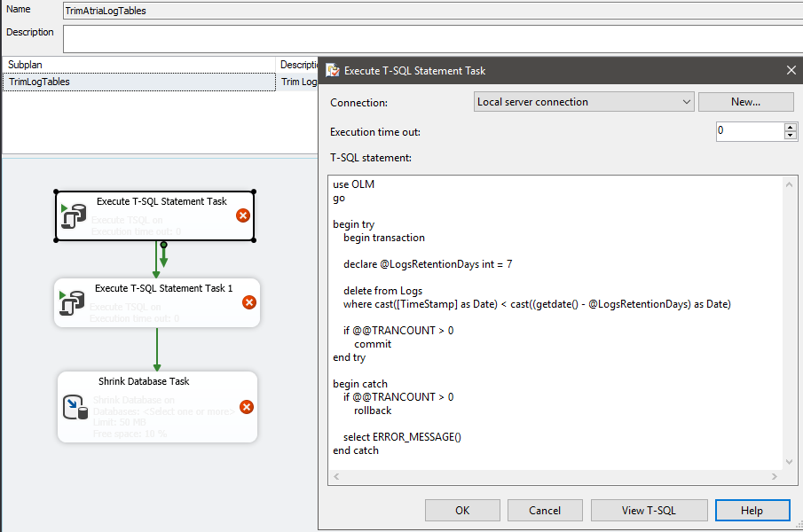Decrease the execution time out value
The height and width of the screenshot is (532, 803).
pyautogui.click(x=790, y=136)
